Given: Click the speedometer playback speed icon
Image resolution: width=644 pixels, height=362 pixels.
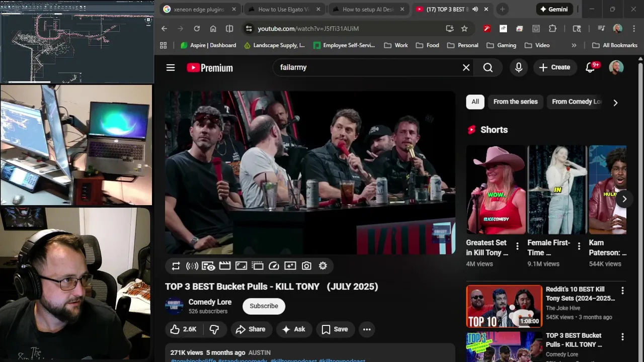Looking at the screenshot, I should click(274, 266).
